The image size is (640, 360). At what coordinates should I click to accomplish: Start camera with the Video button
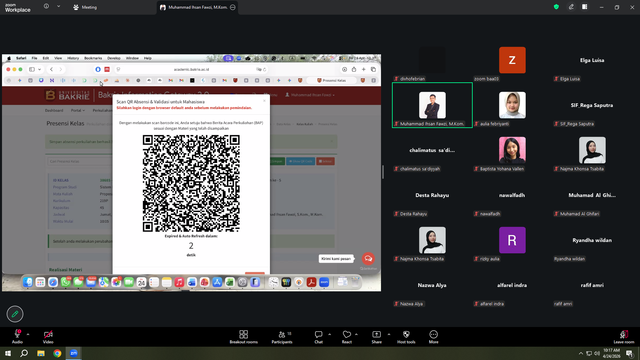click(x=48, y=336)
